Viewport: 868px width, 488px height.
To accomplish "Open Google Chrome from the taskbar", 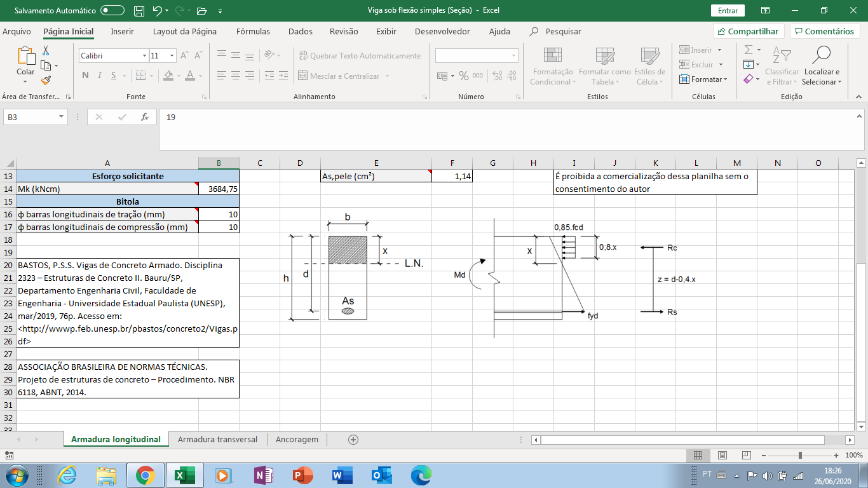I will (x=145, y=475).
